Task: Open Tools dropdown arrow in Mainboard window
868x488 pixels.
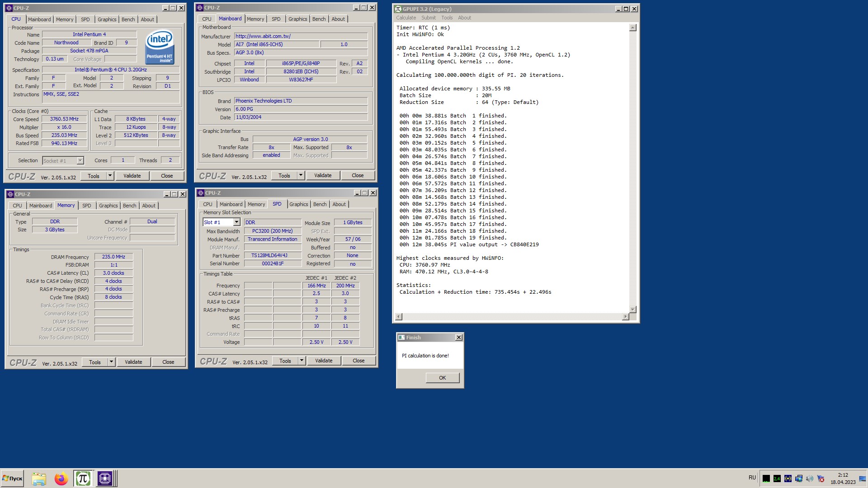Action: pyautogui.click(x=301, y=176)
